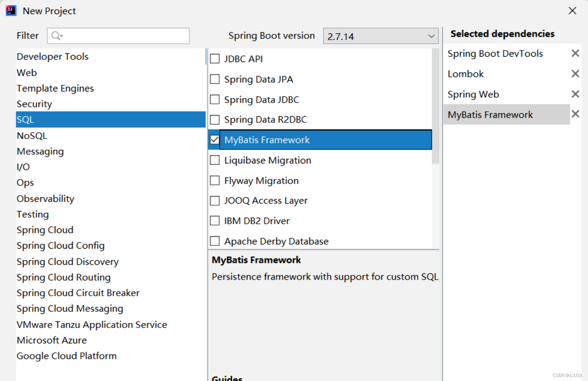Remove Spring Web from selected dependencies
Image resolution: width=588 pixels, height=381 pixels.
click(575, 94)
